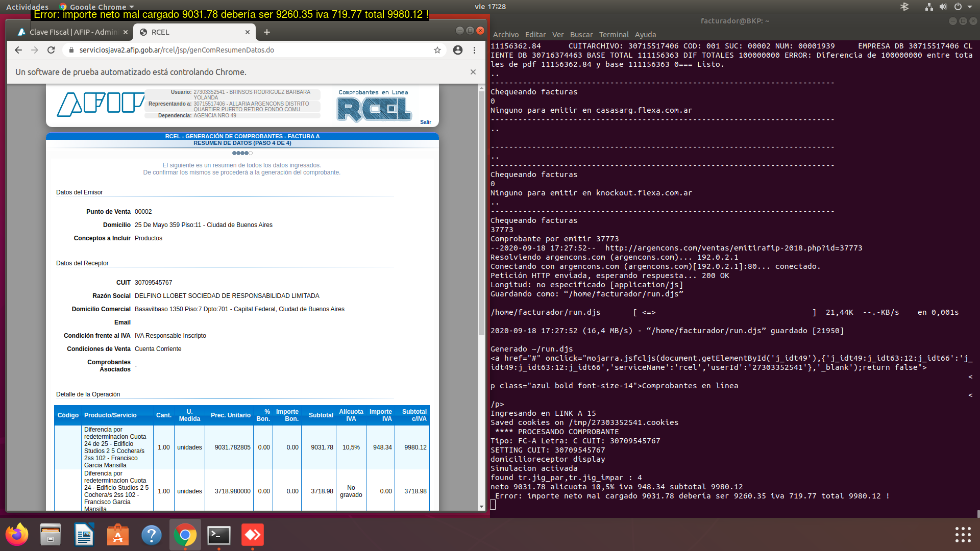Close the Clave Fiscal AFIP tab
The height and width of the screenshot is (551, 980).
pos(126,32)
